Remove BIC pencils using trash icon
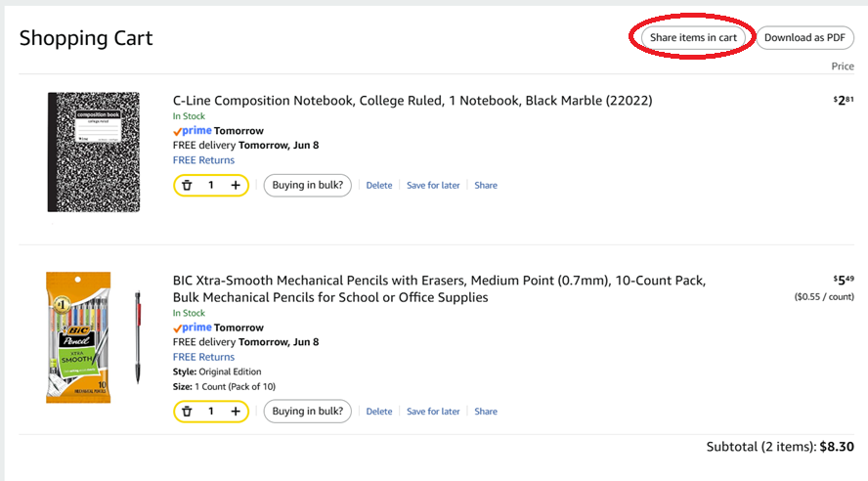Viewport: 868px width, 481px height. [187, 412]
